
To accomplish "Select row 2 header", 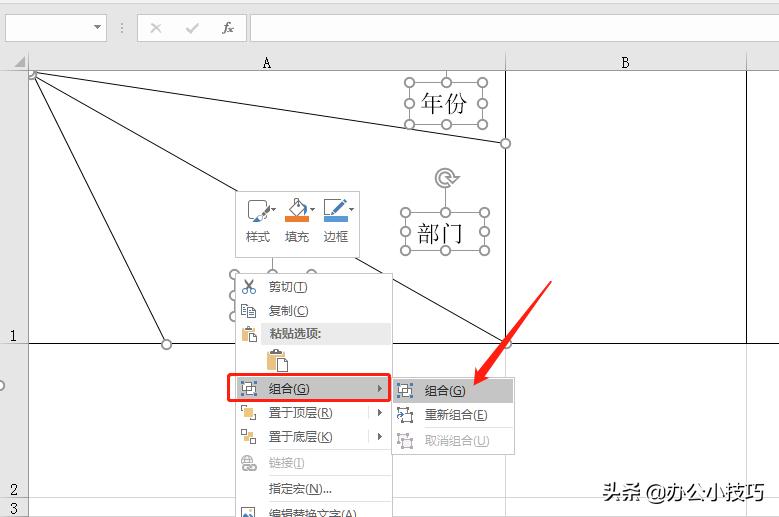I will [14, 420].
